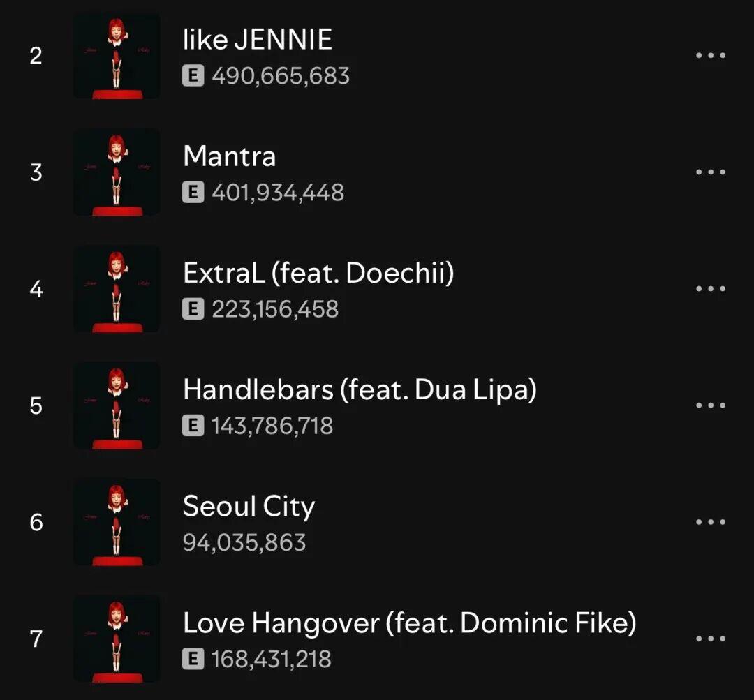
Task: Click track number 5 in list
Action: click(x=36, y=405)
